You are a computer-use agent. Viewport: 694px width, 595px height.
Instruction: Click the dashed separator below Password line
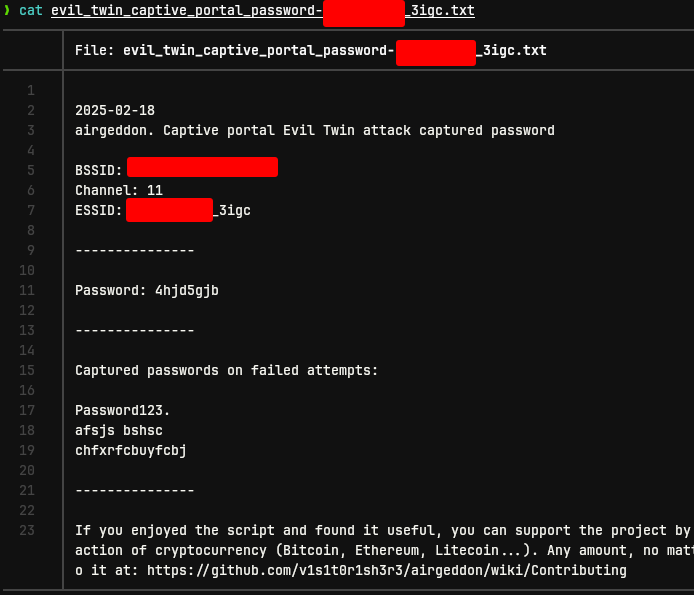click(135, 331)
